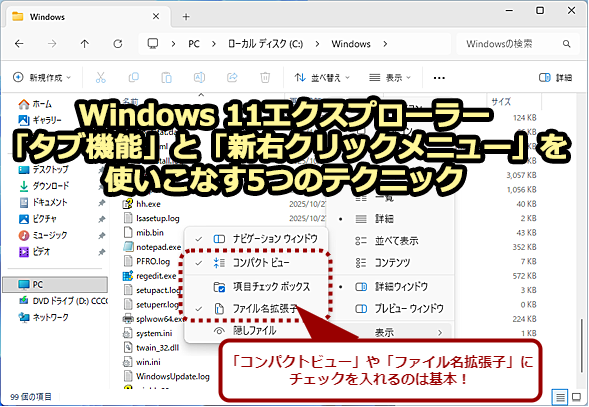Open ダウンロード in navigation pane
The image size is (589, 407).
(44, 186)
